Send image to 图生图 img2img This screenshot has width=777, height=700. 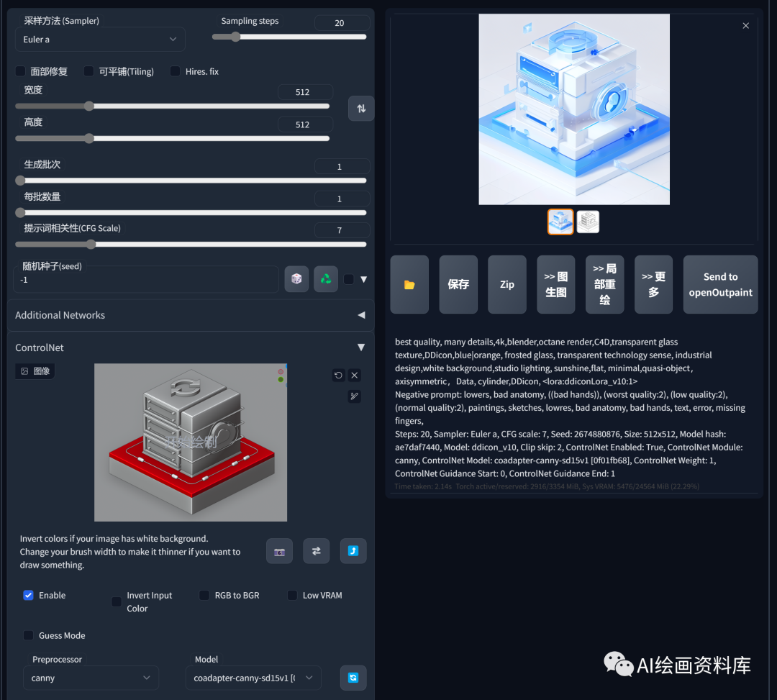[556, 284]
